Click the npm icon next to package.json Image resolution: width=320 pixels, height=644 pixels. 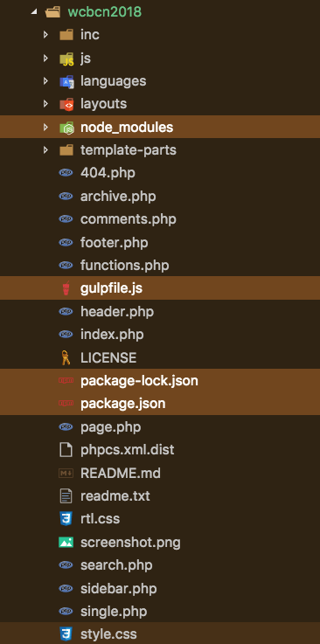pos(66,404)
